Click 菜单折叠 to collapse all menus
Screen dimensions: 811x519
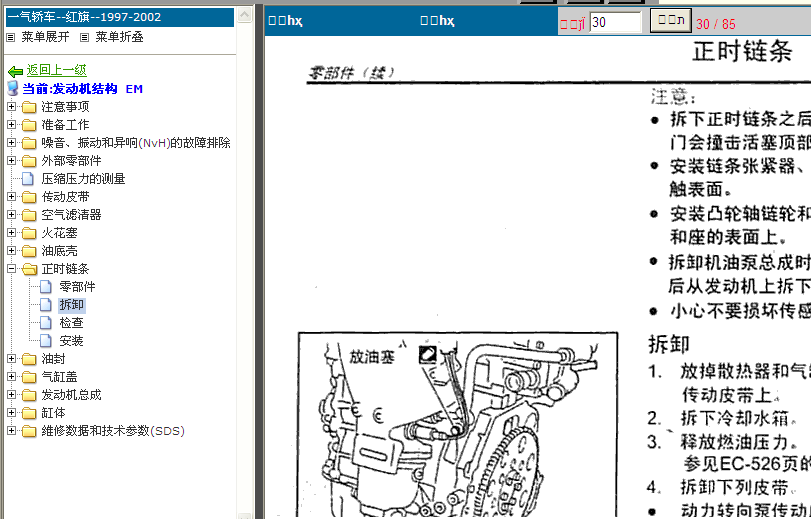[x=119, y=37]
